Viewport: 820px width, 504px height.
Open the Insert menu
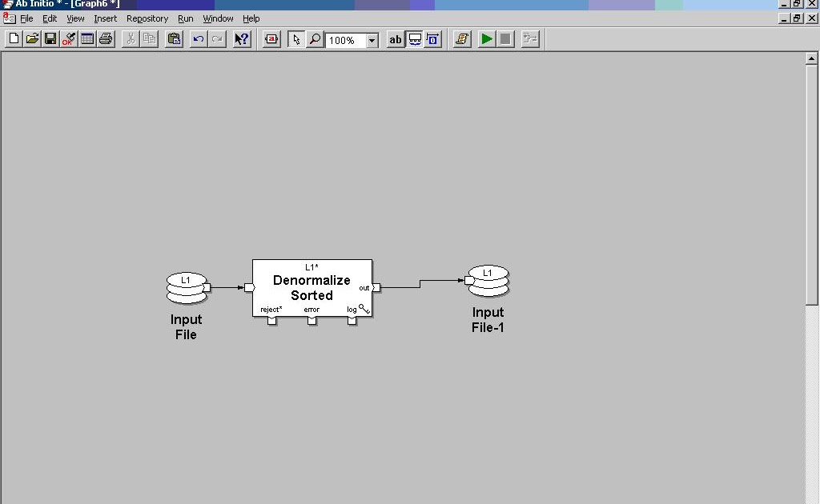[x=105, y=18]
